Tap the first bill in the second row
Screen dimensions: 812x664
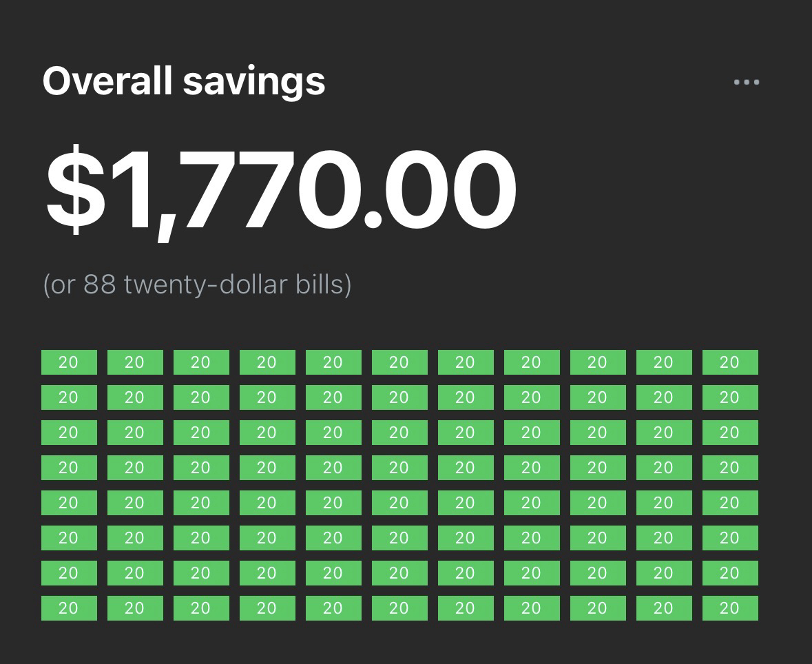tap(69, 397)
